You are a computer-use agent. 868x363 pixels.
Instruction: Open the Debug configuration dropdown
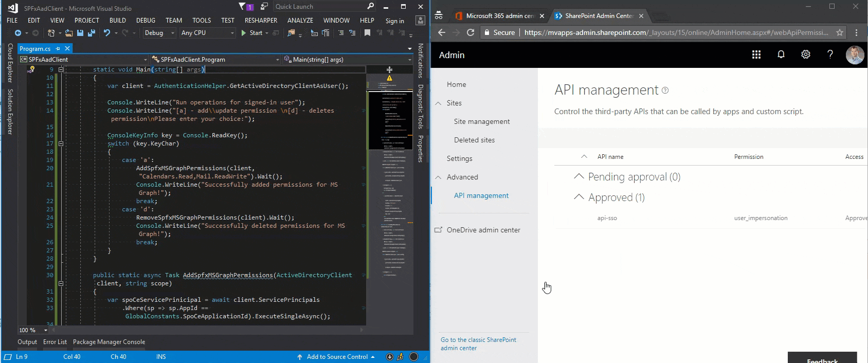(x=159, y=33)
